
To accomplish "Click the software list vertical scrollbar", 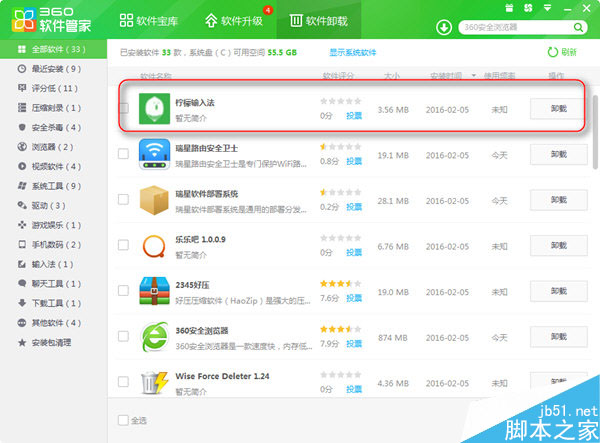I will coord(595,132).
